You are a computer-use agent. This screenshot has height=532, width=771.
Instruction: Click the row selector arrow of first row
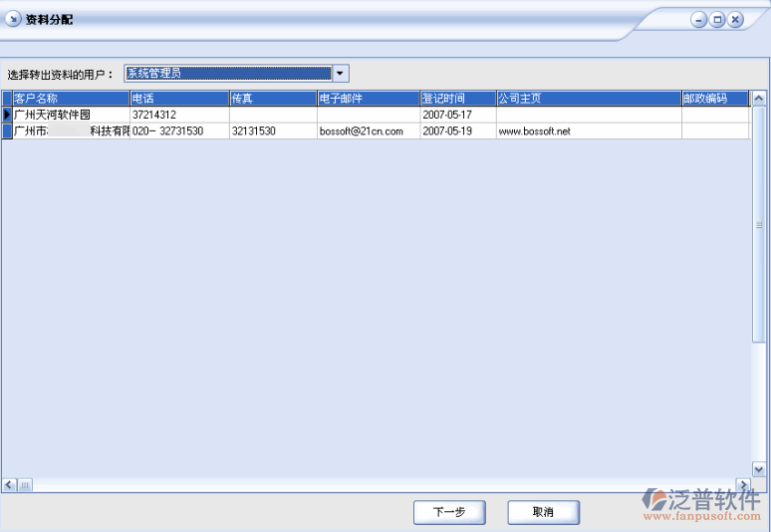pos(7,115)
